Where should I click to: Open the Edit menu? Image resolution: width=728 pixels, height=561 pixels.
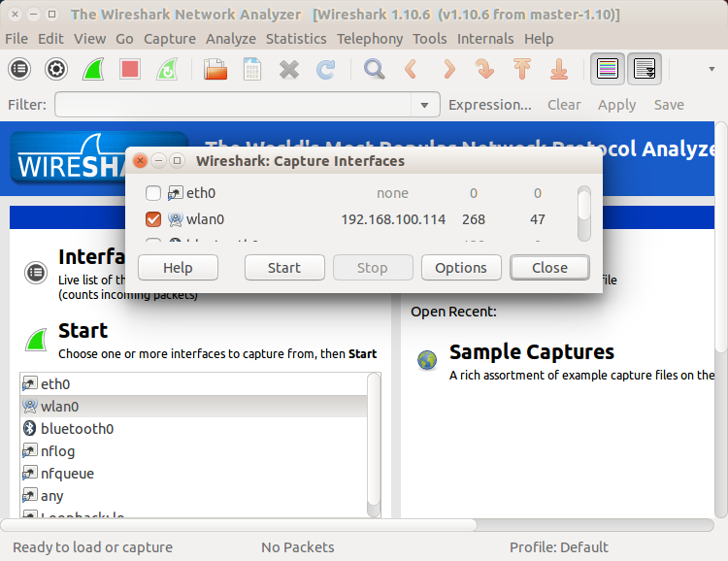[50, 39]
